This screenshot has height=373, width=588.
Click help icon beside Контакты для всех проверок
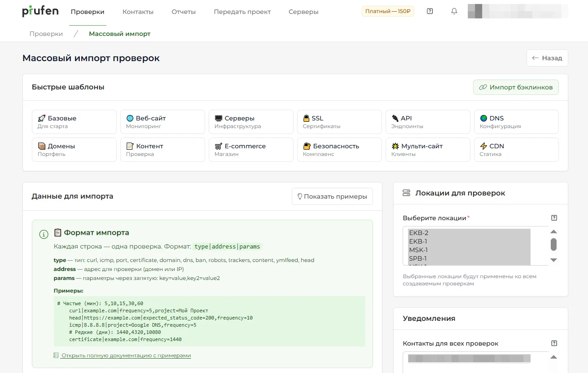pyautogui.click(x=554, y=343)
